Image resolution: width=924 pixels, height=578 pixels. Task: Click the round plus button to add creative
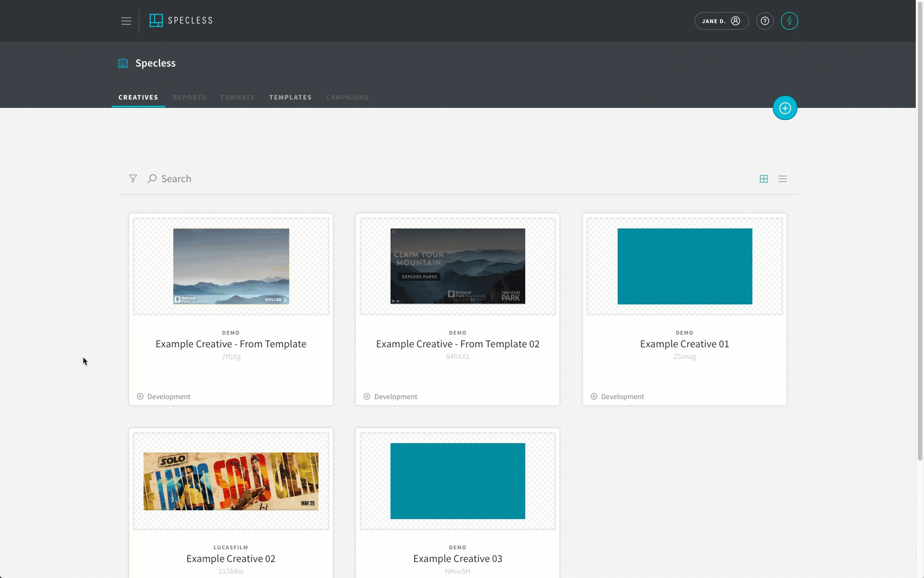coord(785,108)
